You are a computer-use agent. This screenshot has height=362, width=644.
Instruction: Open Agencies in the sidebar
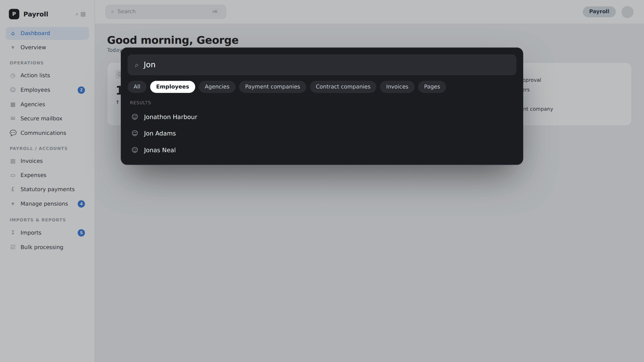pyautogui.click(x=47, y=104)
